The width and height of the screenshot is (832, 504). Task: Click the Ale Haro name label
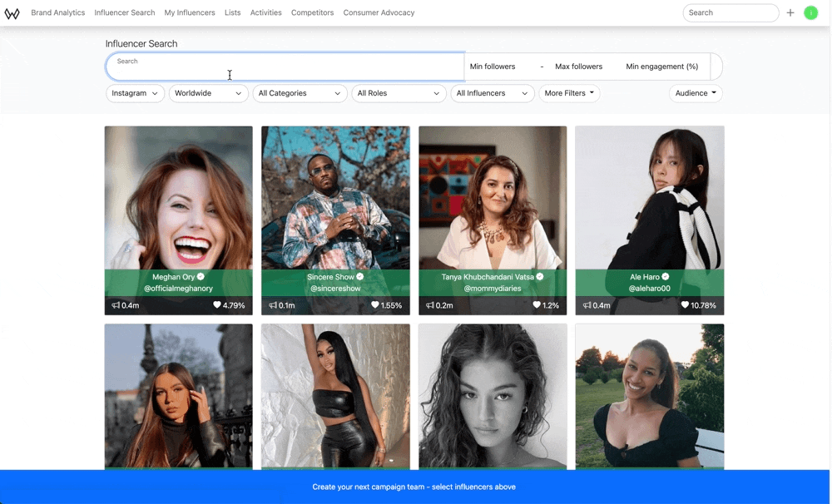coord(645,277)
